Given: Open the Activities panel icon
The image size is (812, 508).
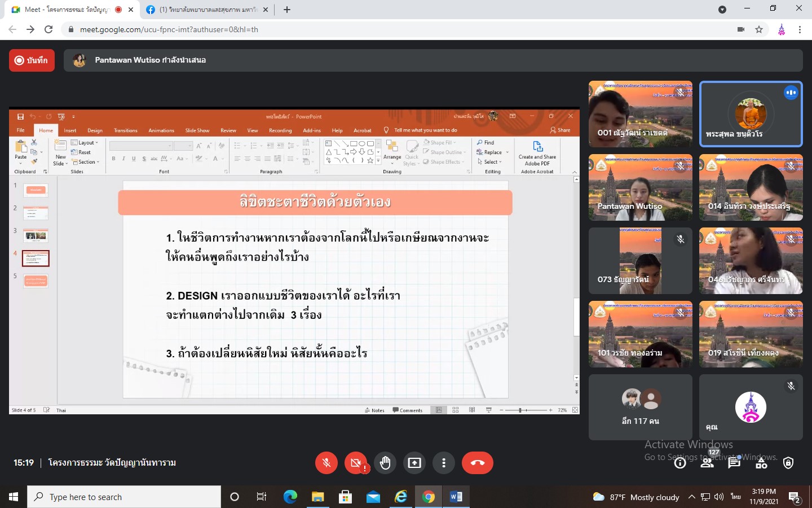Looking at the screenshot, I should point(761,463).
